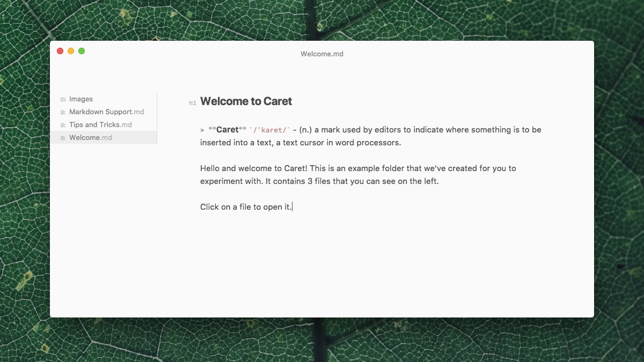This screenshot has height=362, width=644.
Task: Click the blockquote '>' marker
Action: pos(202,130)
